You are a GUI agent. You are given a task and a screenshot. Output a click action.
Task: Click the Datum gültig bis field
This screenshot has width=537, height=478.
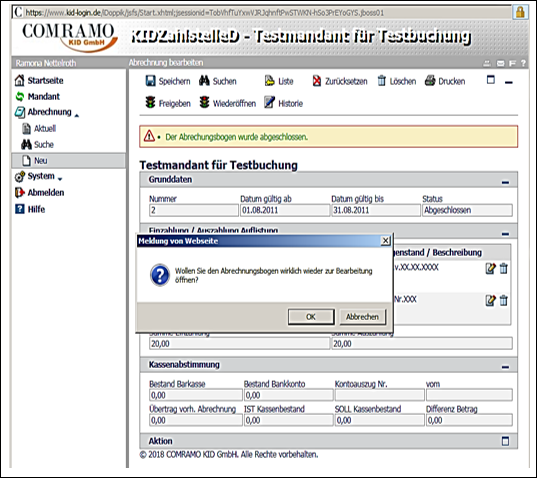[376, 210]
